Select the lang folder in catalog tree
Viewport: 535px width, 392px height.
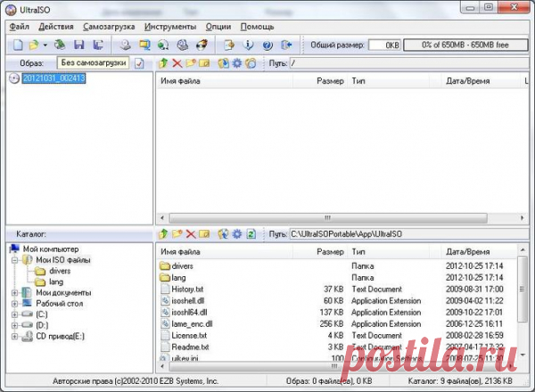click(x=56, y=282)
